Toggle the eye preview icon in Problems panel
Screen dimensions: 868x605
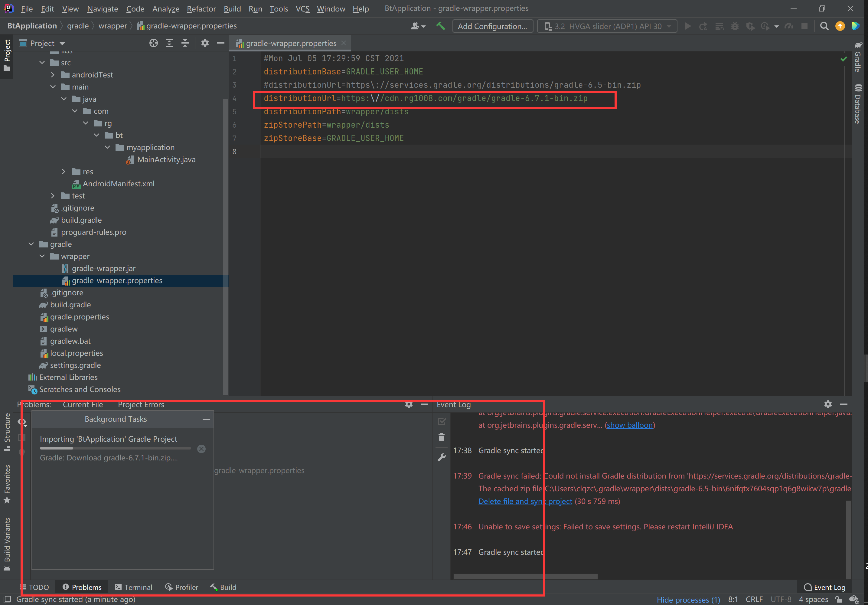point(22,422)
